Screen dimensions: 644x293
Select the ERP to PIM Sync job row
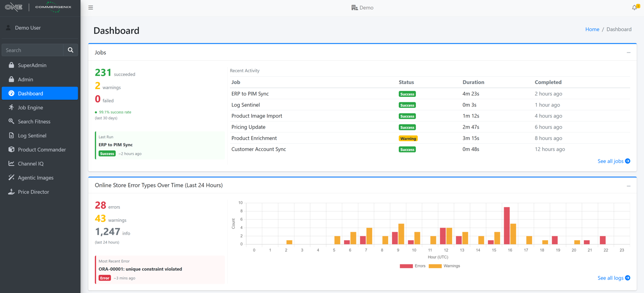click(x=430, y=94)
